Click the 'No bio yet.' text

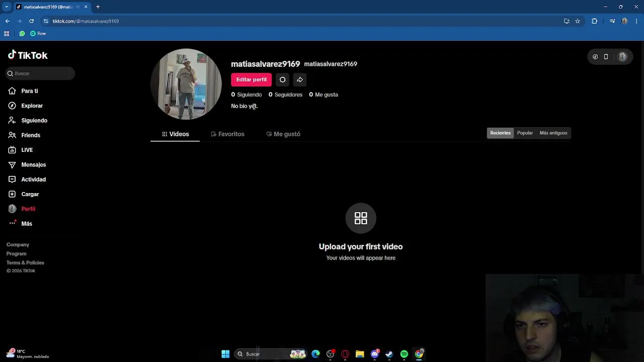point(245,106)
